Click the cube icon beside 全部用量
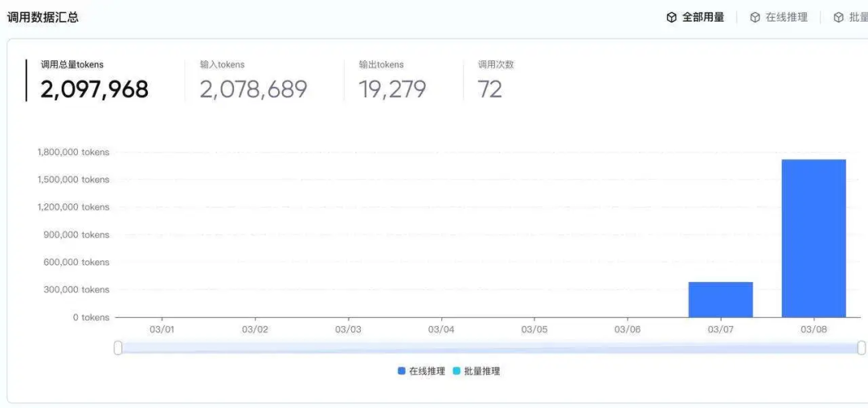Image resolution: width=868 pixels, height=408 pixels. coord(671,18)
